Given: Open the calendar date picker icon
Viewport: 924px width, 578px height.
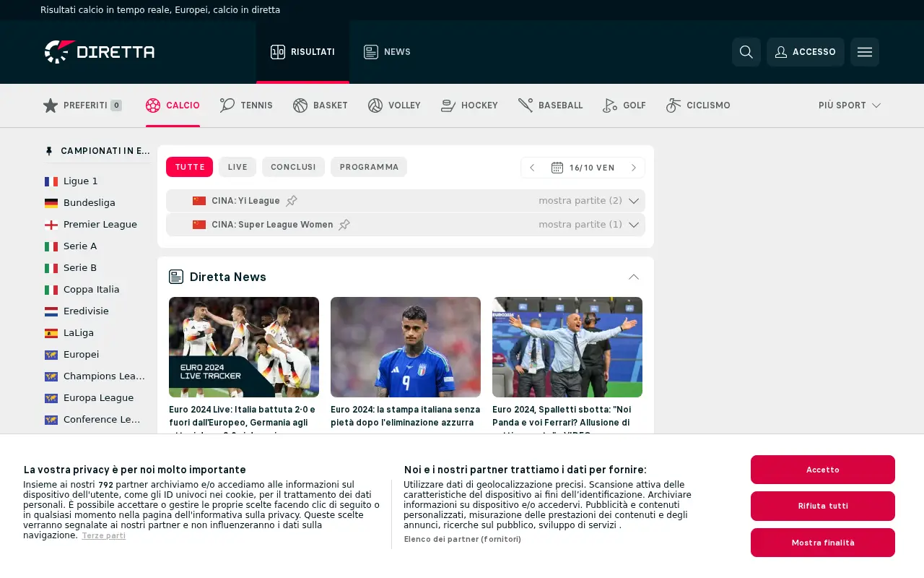Looking at the screenshot, I should (x=557, y=168).
